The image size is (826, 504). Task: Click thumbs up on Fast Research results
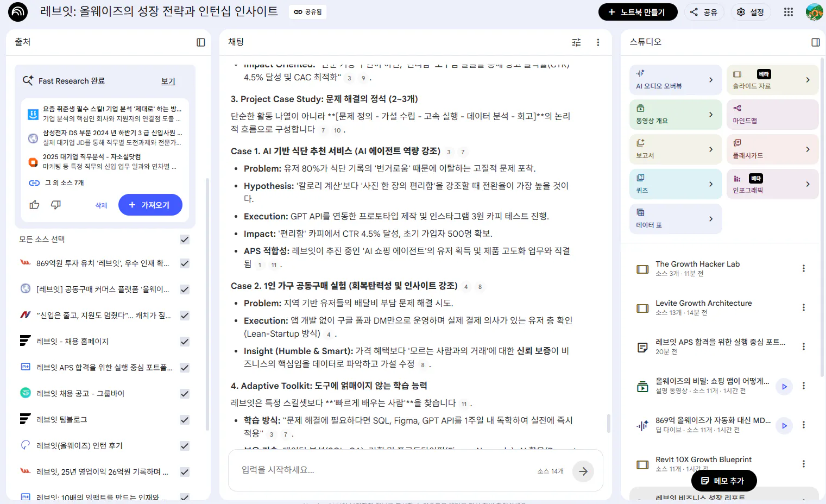point(35,205)
